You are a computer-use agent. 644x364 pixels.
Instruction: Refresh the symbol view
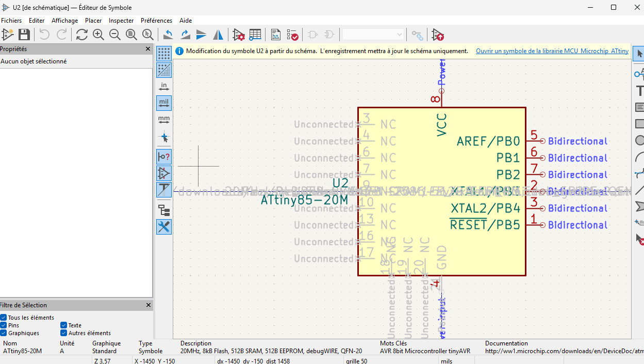pyautogui.click(x=81, y=35)
